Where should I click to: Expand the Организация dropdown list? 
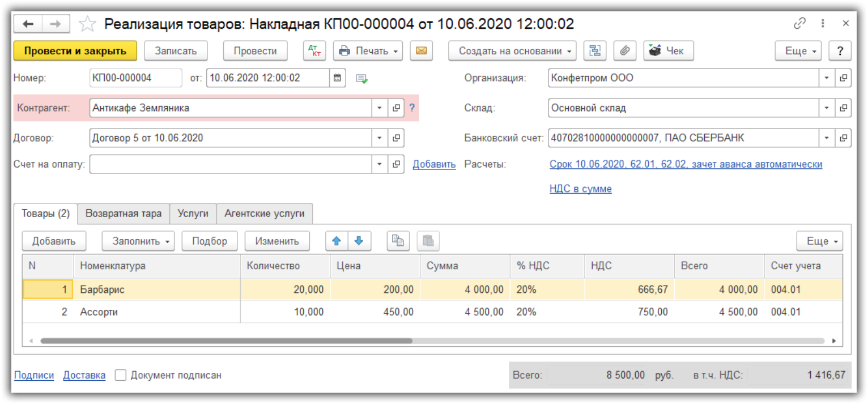point(827,78)
